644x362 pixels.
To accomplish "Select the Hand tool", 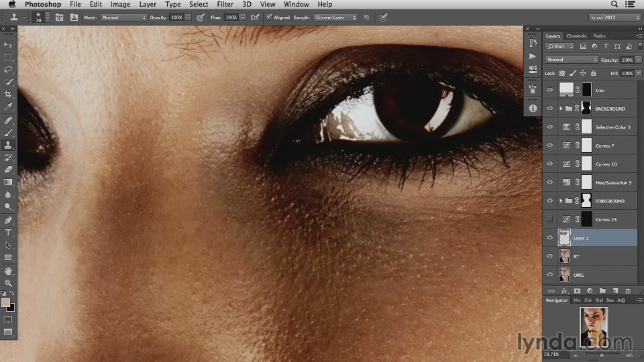I will (8, 271).
